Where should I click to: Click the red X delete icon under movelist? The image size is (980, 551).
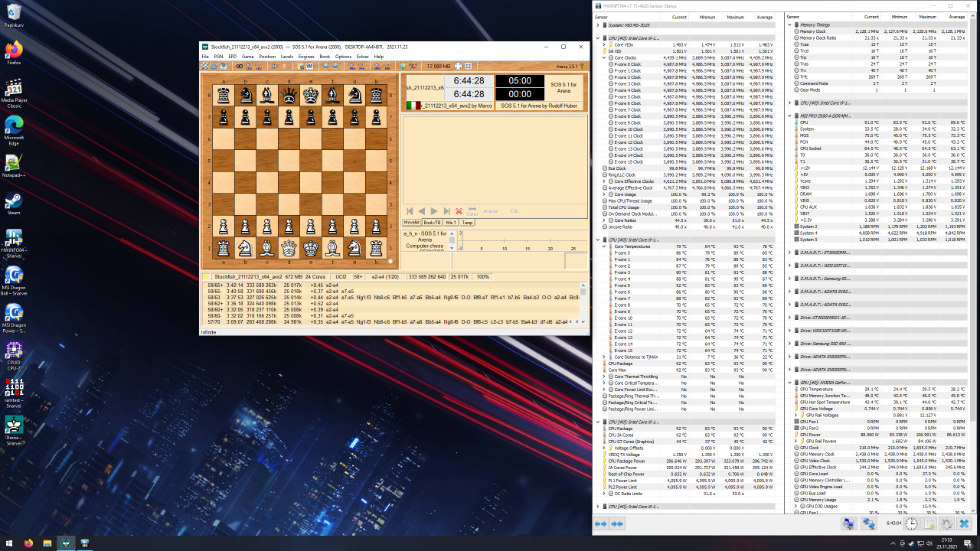point(459,211)
